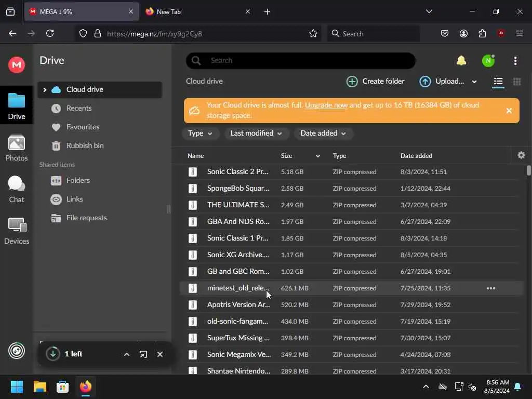Show site security lock information
This screenshot has height=399, width=532.
pos(98,34)
